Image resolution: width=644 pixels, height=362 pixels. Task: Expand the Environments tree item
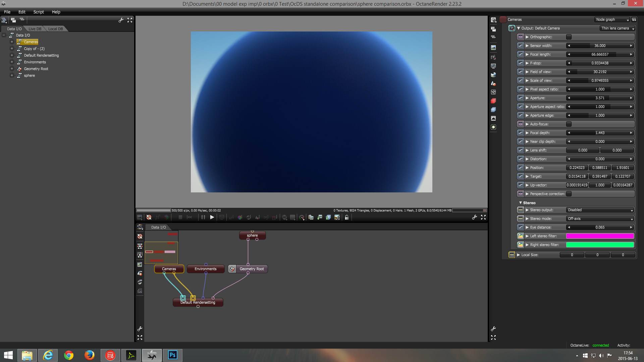point(12,62)
